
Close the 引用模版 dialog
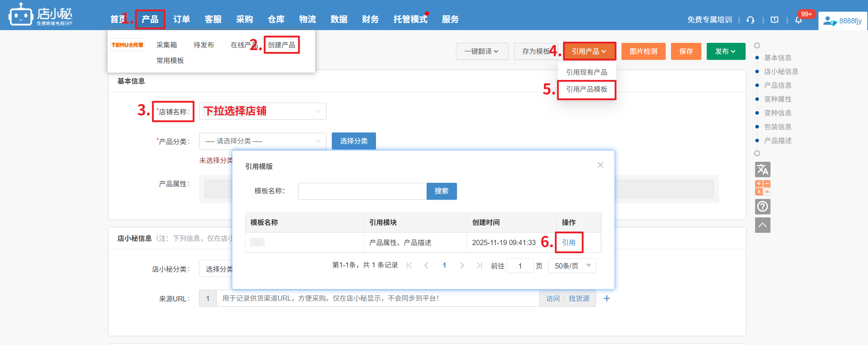point(600,165)
